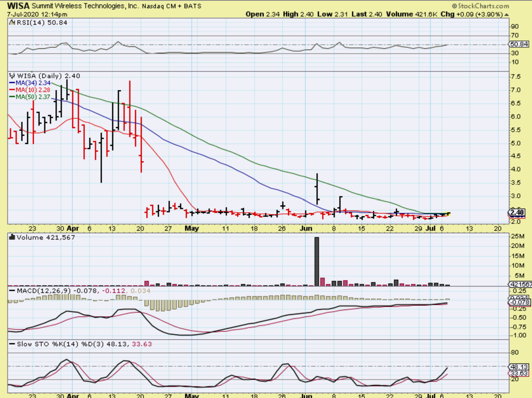Click the Apr label on price axis
This screenshot has width=532, height=398.
pos(73,229)
